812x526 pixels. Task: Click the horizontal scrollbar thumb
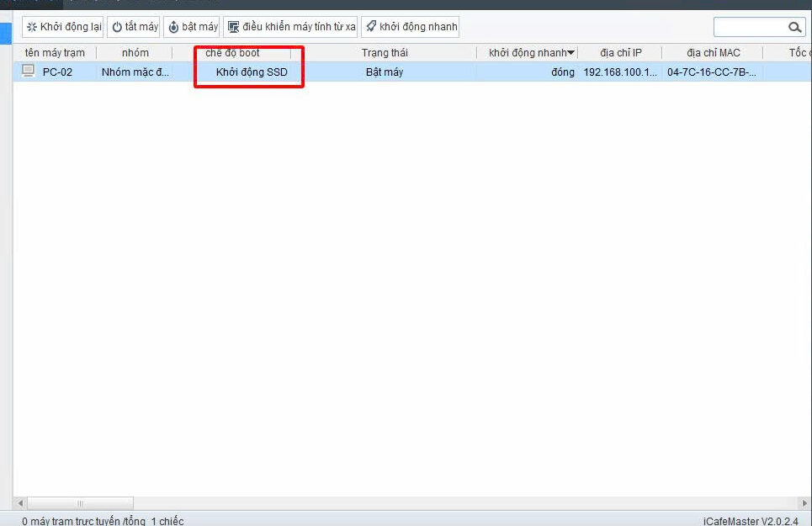point(80,503)
